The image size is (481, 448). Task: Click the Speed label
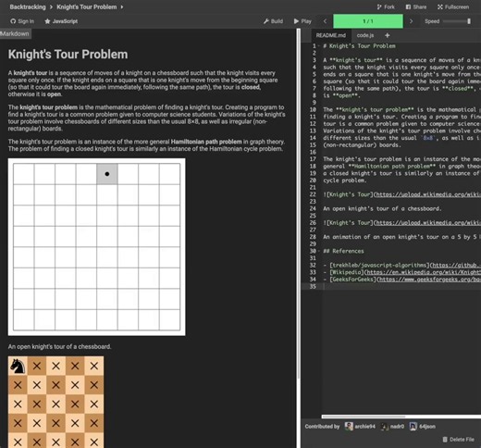(432, 21)
